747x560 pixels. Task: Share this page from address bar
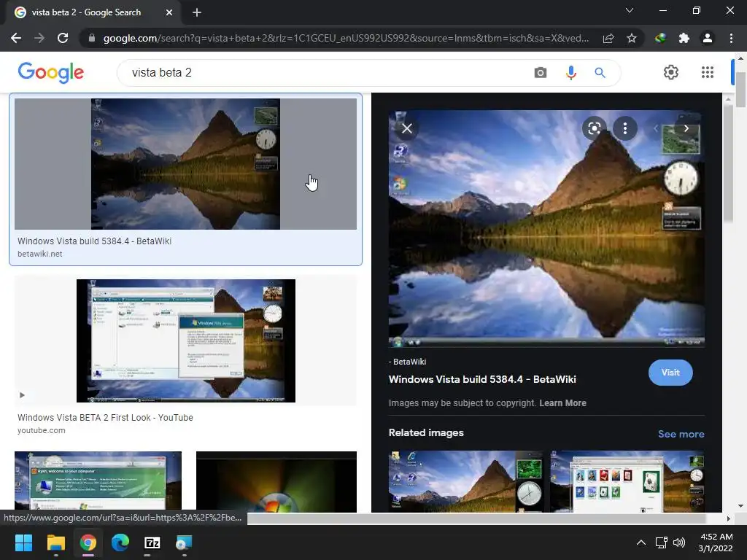608,38
